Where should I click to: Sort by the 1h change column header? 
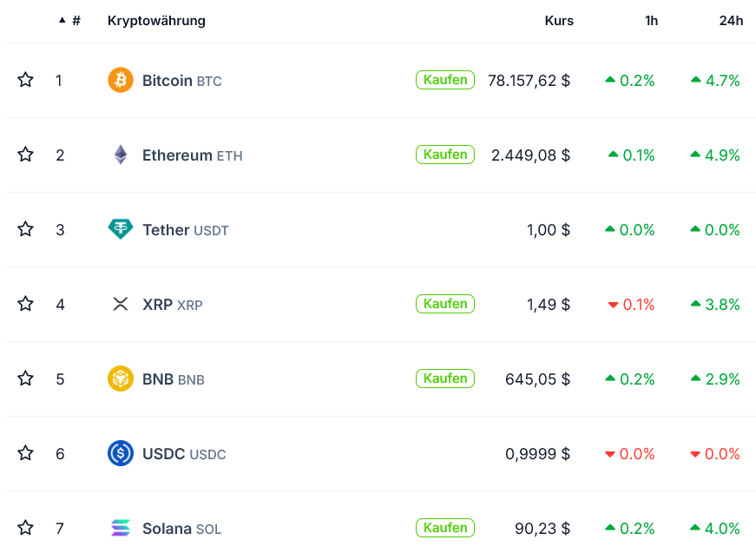click(651, 21)
